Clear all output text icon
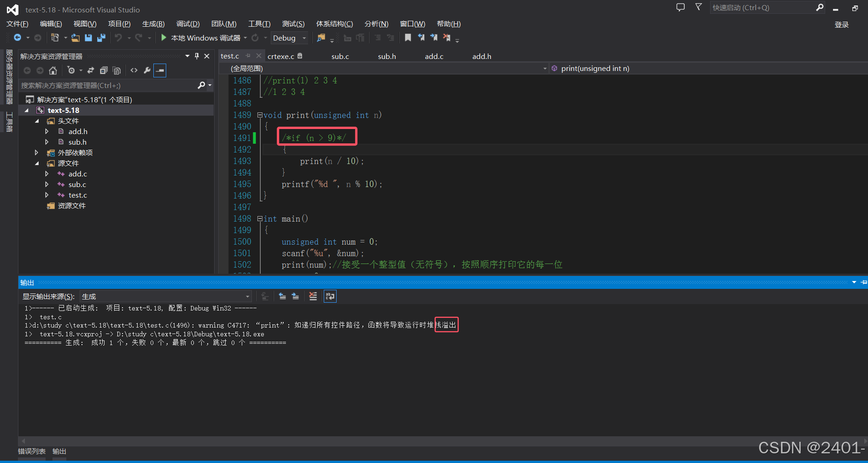 313,296
